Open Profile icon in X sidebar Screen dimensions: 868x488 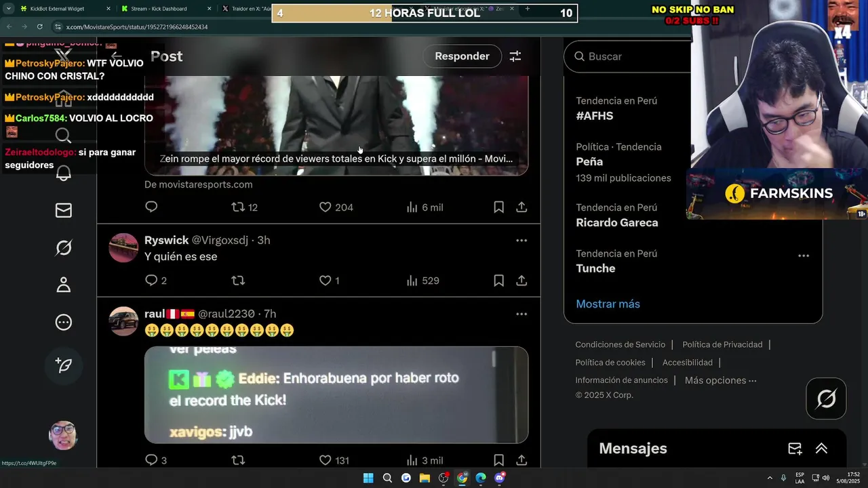point(63,285)
